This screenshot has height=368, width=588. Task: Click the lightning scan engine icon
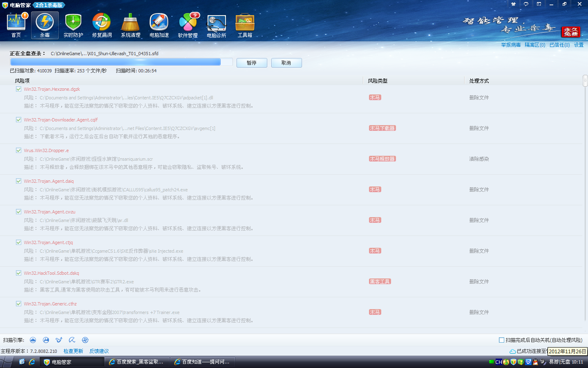click(46, 340)
